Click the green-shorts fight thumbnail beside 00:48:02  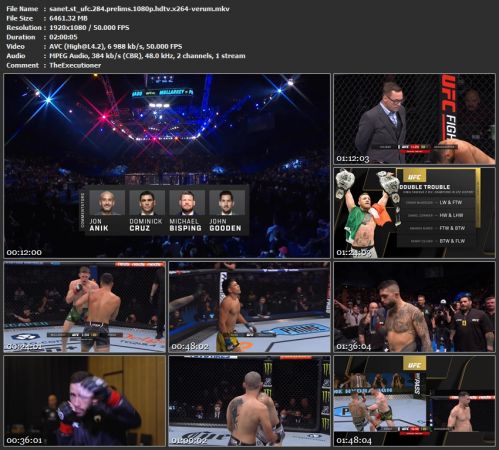tap(85, 307)
